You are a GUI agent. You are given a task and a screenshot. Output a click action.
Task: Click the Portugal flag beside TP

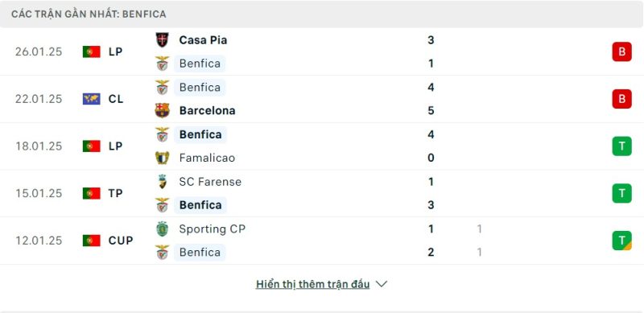click(91, 193)
